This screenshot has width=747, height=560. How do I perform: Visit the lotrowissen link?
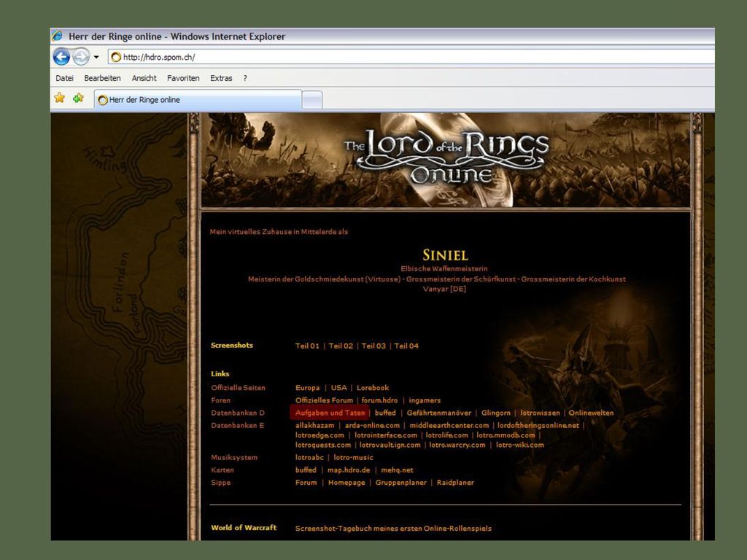pos(540,413)
